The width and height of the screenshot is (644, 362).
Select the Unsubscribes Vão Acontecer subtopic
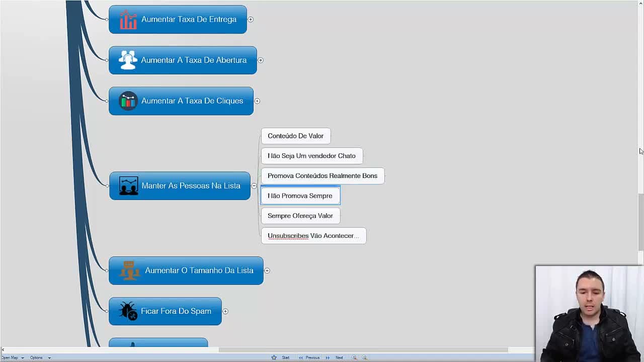point(313,236)
